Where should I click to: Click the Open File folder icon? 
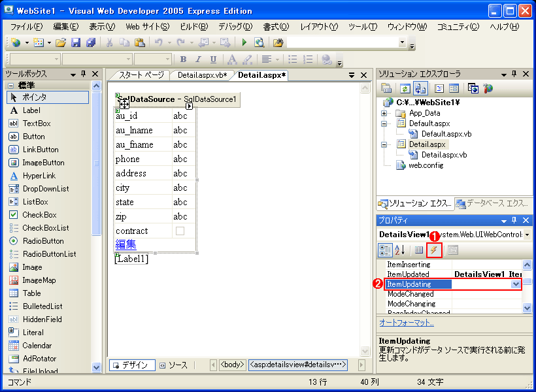coord(61,42)
